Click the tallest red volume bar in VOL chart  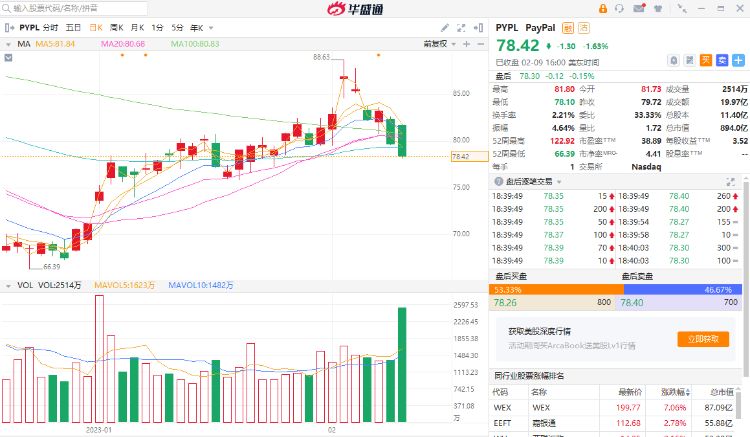[x=99, y=359]
